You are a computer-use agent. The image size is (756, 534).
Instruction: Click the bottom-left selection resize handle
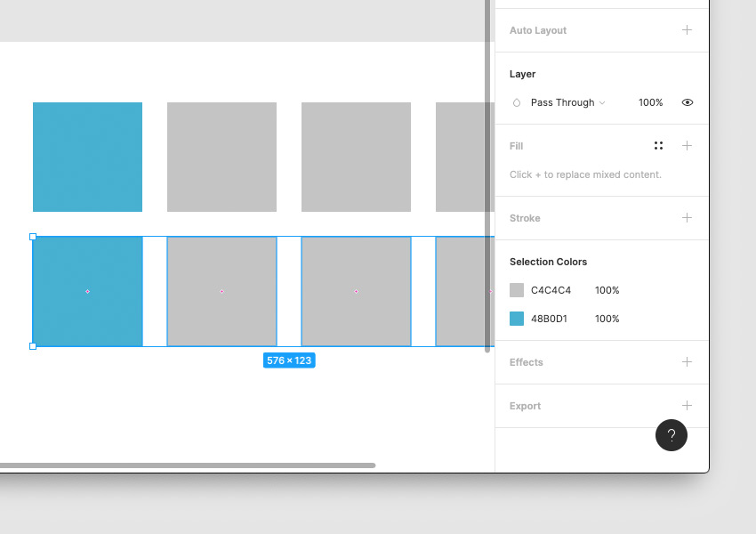click(33, 346)
